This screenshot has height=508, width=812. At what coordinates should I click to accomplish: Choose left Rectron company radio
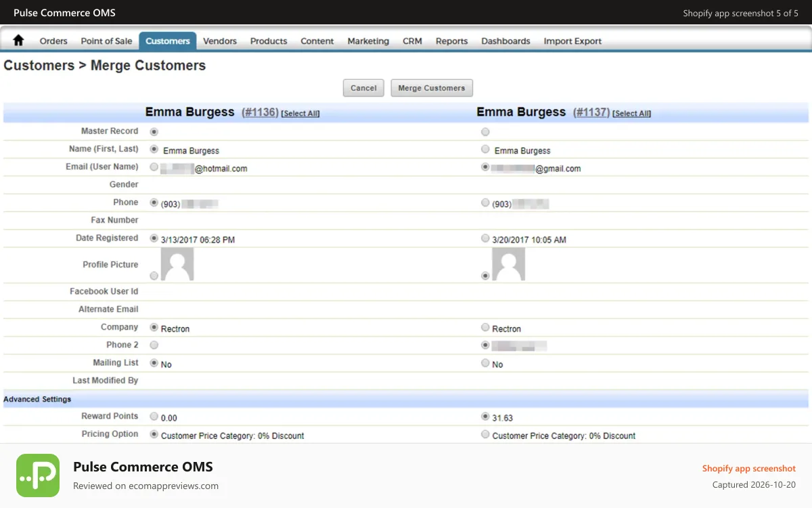click(x=154, y=327)
